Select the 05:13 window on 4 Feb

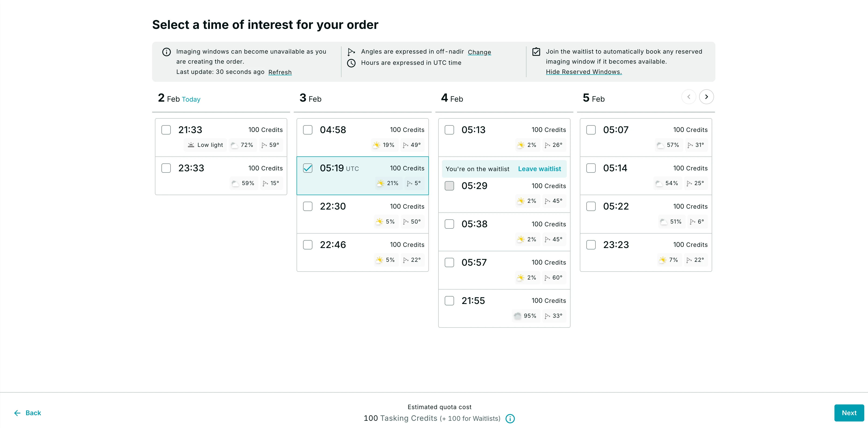(449, 130)
